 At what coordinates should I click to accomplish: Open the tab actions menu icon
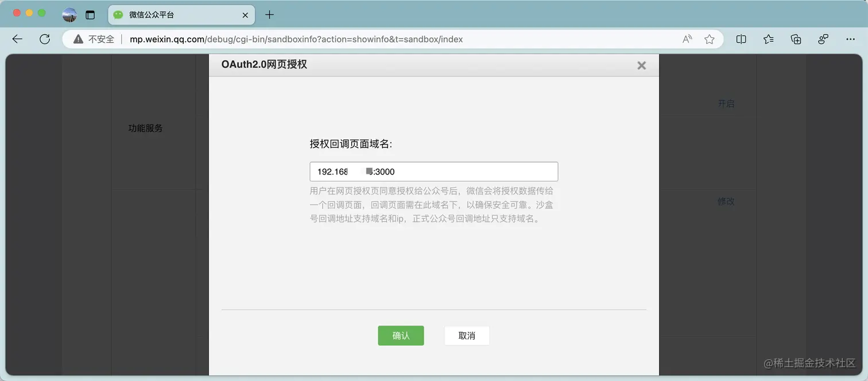[x=90, y=15]
